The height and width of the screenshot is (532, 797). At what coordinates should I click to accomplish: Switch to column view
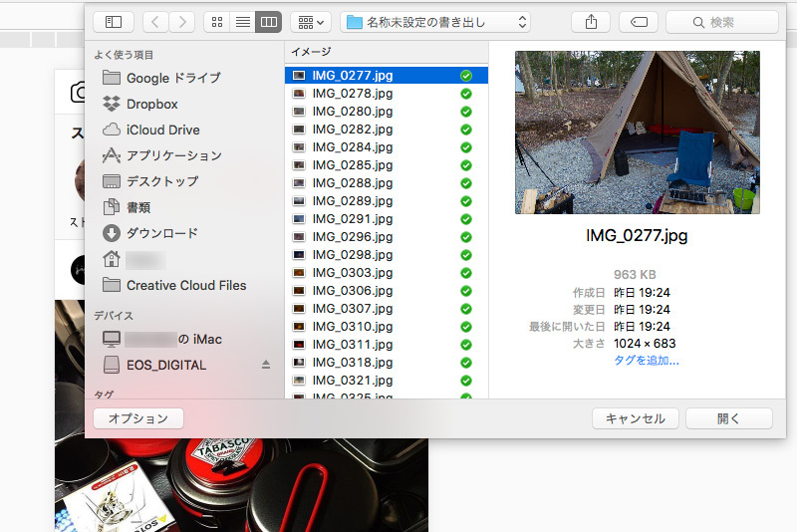click(268, 22)
